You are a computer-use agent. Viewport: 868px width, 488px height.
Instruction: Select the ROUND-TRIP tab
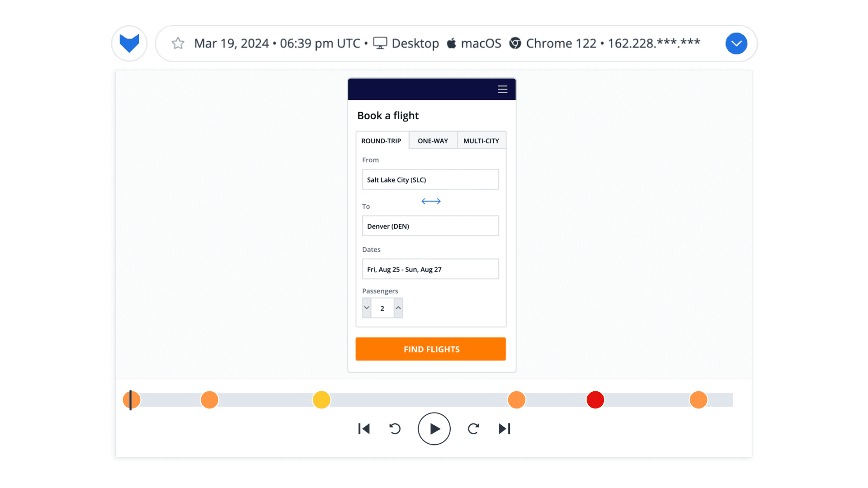tap(381, 141)
